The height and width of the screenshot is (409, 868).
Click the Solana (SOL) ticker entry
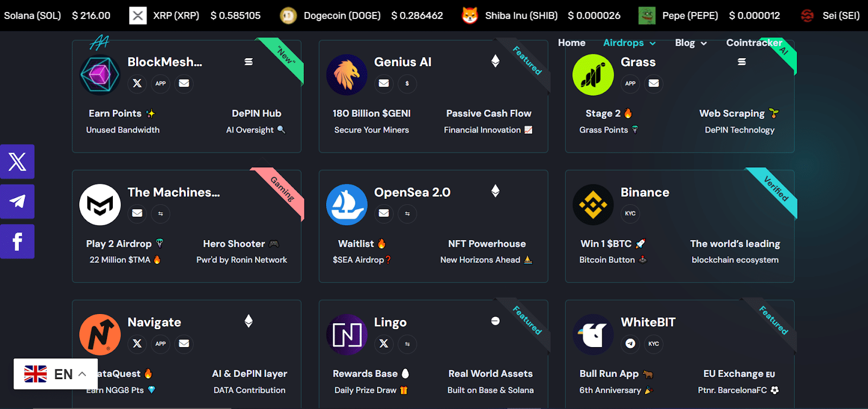(57, 16)
